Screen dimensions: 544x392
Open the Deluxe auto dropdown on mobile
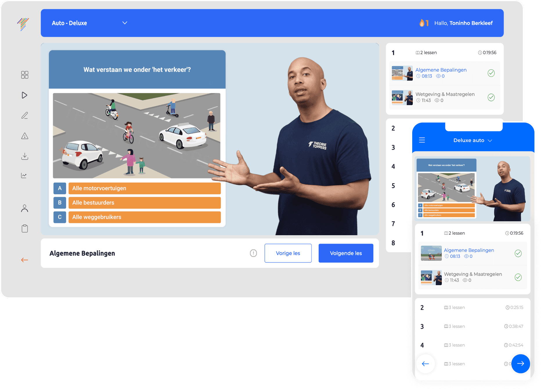point(473,141)
